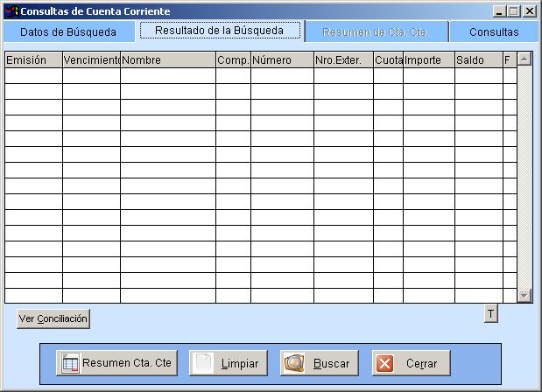
Task: Click the Nombre column header
Action: point(167,60)
